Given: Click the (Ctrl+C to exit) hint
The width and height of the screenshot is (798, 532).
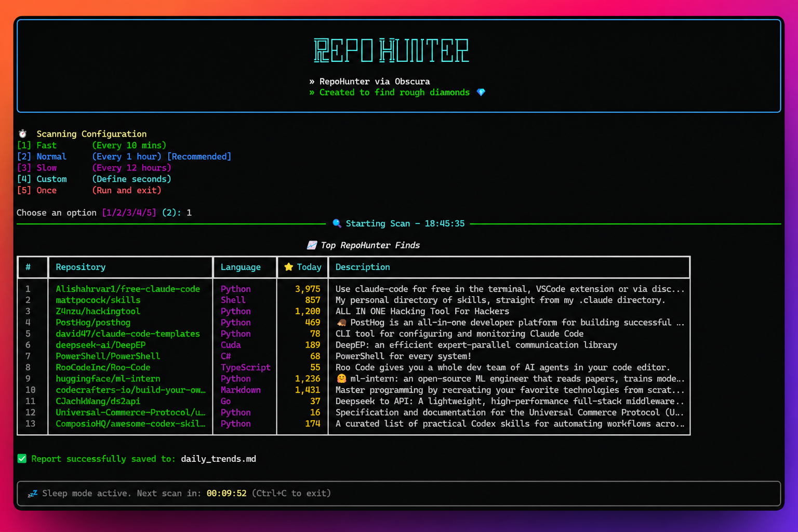Looking at the screenshot, I should [291, 494].
